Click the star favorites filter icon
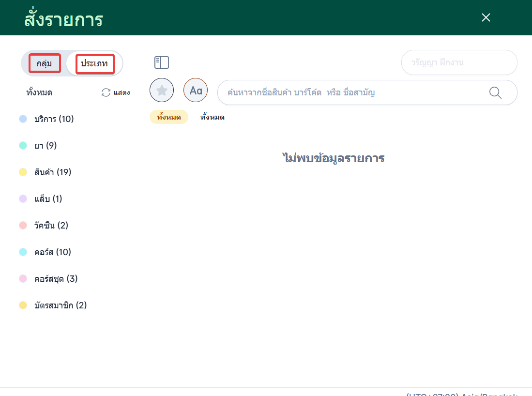This screenshot has width=532, height=396. coord(162,90)
